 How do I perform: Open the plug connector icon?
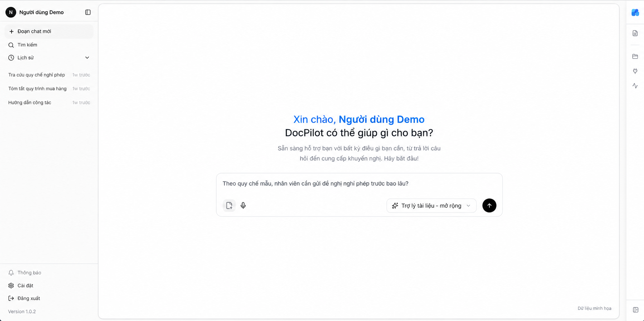(635, 71)
